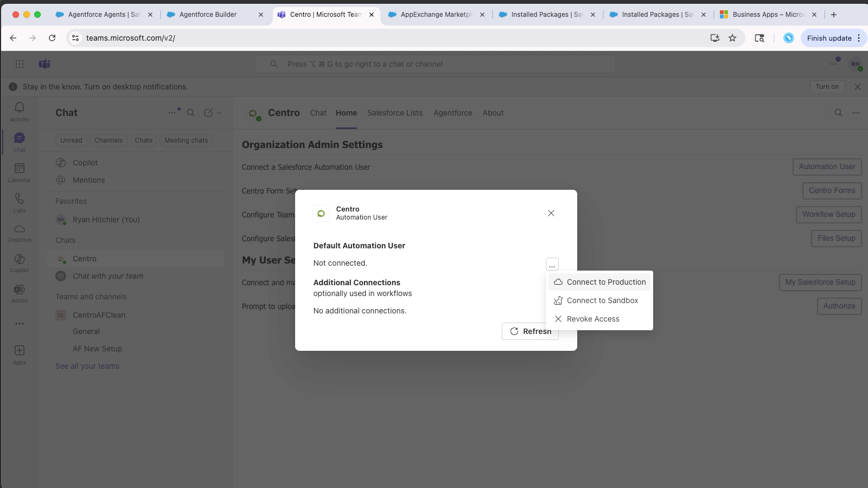Open Activity in Teams sidebar
Image resolution: width=868 pixels, height=488 pixels.
(x=20, y=112)
